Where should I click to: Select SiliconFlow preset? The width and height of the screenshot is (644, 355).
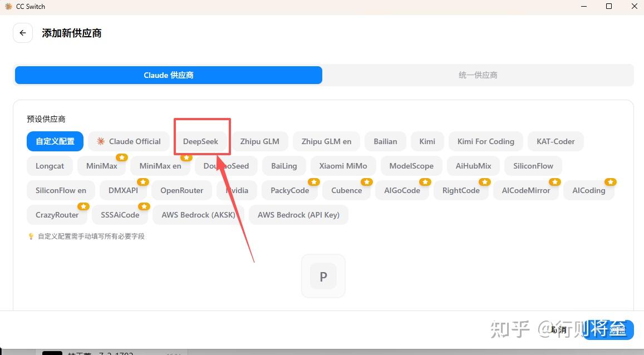click(x=533, y=166)
